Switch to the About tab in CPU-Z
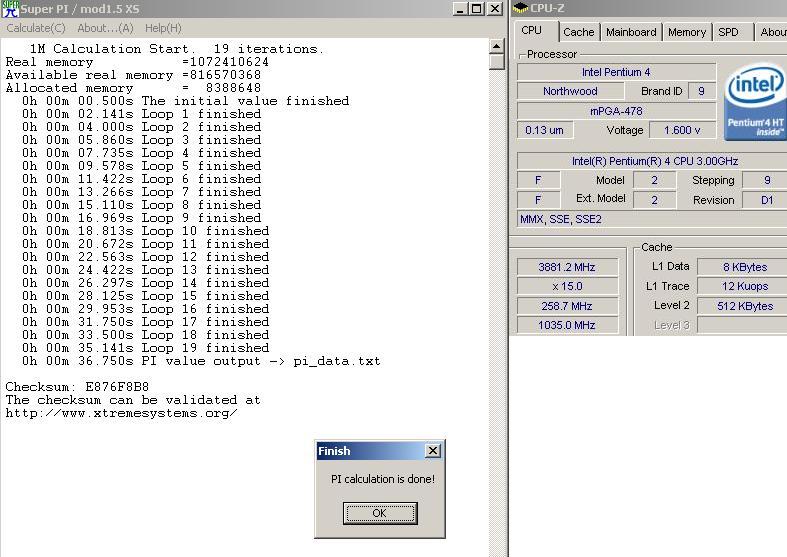Screen dimensions: 787x557 coord(772,32)
